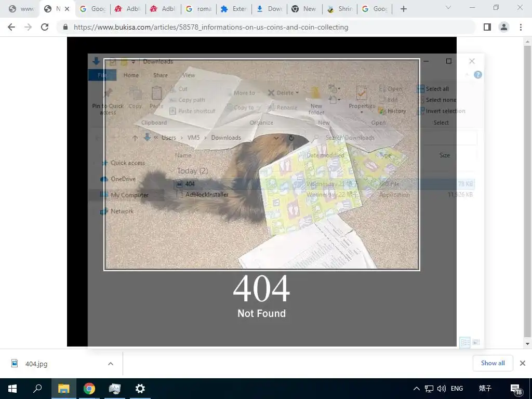532x399 pixels.
Task: Click VM5 in the File Explorer path
Action: point(193,138)
